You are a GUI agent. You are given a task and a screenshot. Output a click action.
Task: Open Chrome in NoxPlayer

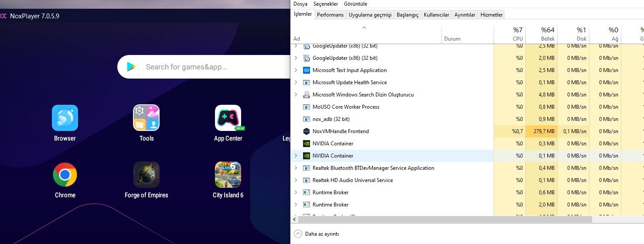pyautogui.click(x=65, y=175)
